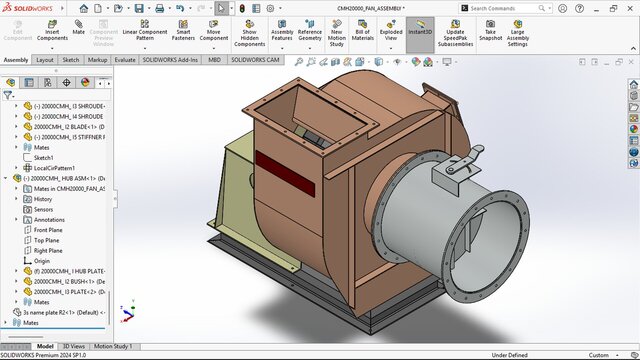This screenshot has width=640, height=360.
Task: Open the ConfigurationManager tab icon
Action: [48, 82]
